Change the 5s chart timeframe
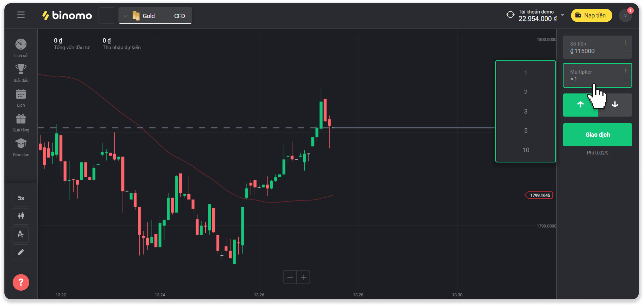Image resolution: width=644 pixels, height=306 pixels. pyautogui.click(x=21, y=198)
